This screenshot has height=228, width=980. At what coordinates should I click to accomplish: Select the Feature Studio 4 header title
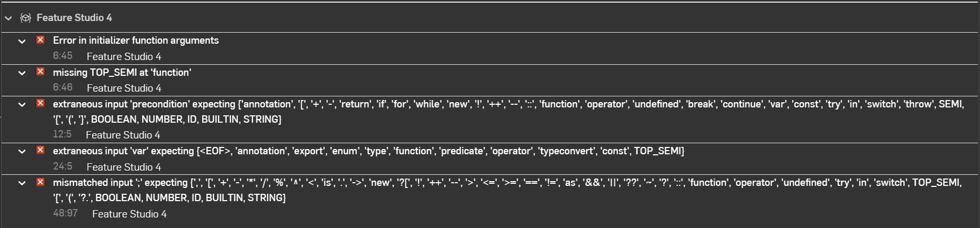(74, 18)
